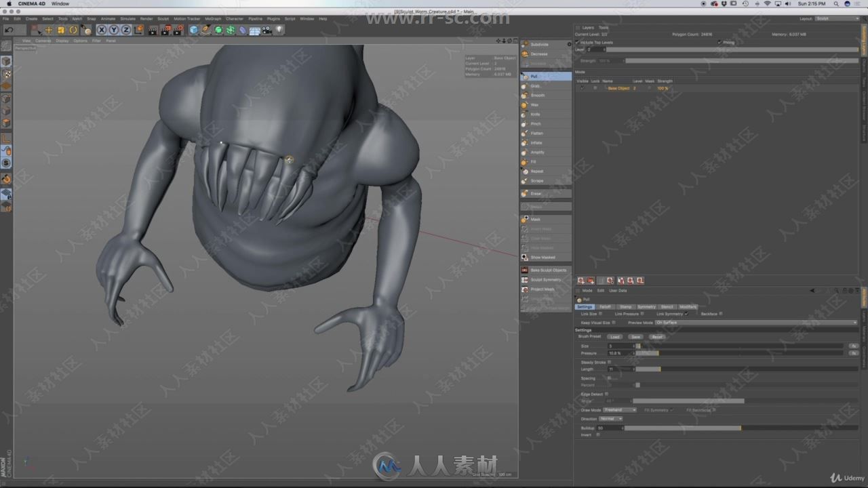This screenshot has height=488, width=868.
Task: Toggle the Invert checkbox
Action: click(597, 434)
